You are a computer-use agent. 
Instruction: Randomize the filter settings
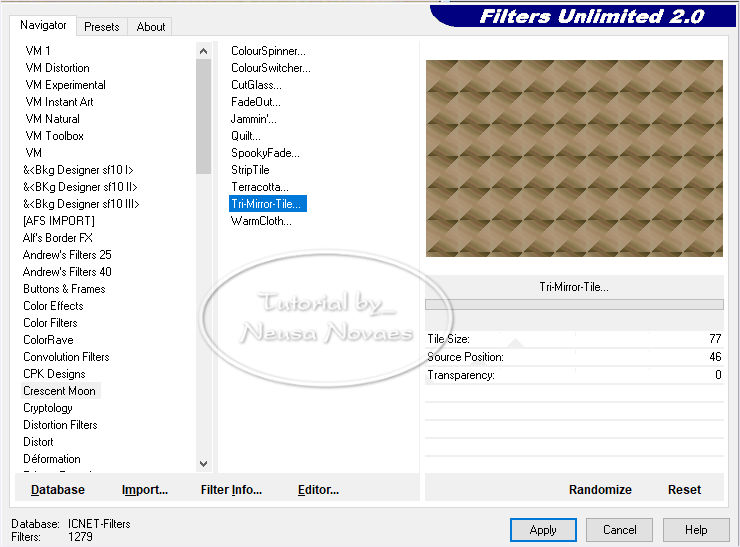click(x=600, y=489)
